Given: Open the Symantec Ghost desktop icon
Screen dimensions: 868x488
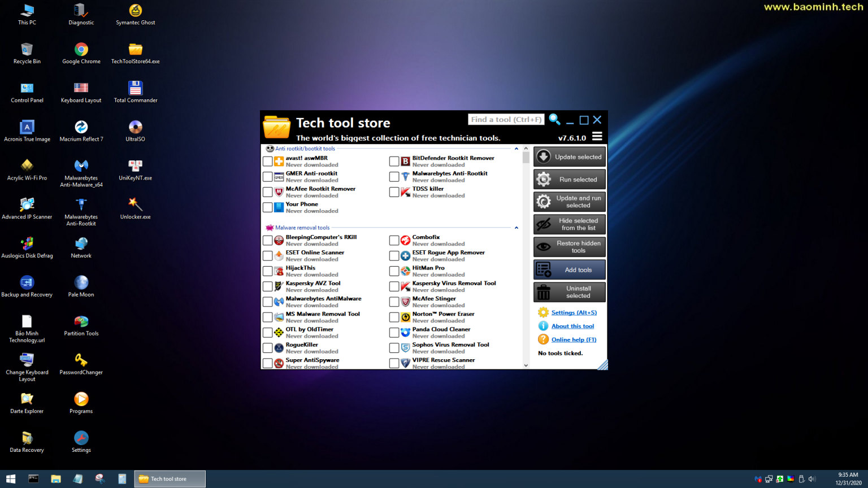Looking at the screenshot, I should (x=136, y=15).
